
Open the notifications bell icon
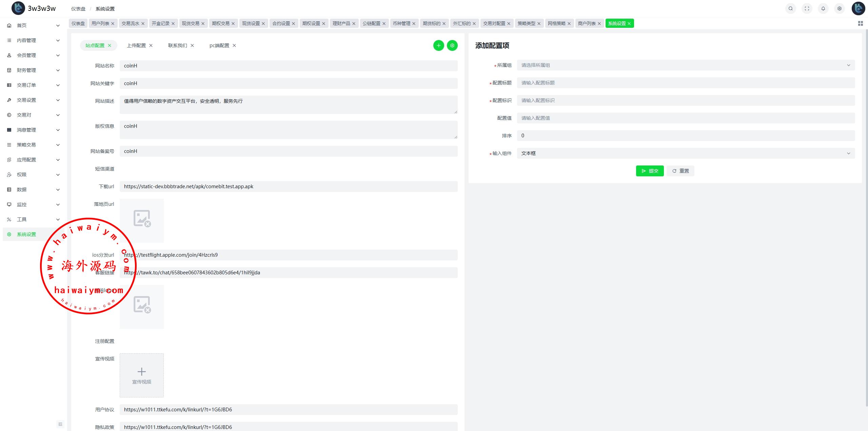click(823, 8)
